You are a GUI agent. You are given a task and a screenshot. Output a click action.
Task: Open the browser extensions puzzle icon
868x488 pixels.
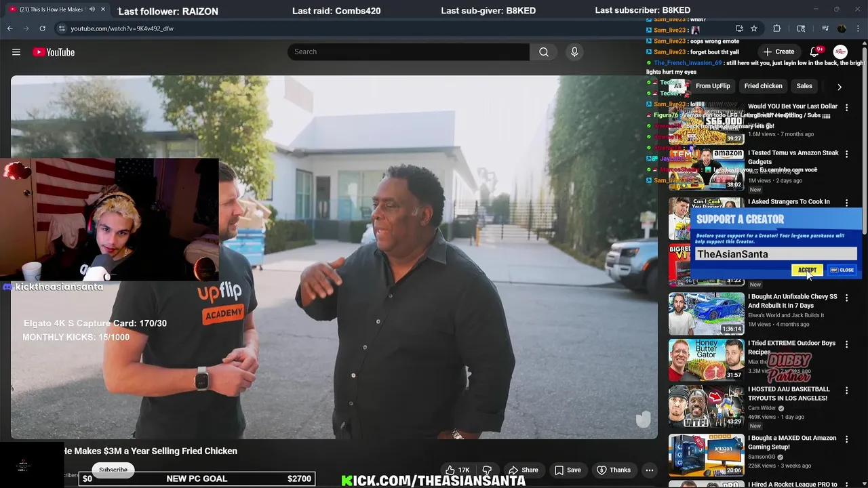click(x=777, y=28)
